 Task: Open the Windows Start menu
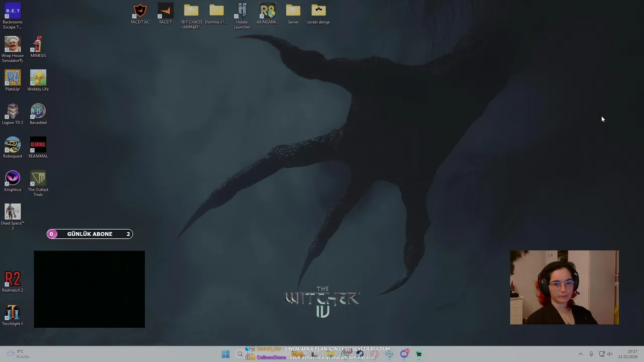coord(225,354)
